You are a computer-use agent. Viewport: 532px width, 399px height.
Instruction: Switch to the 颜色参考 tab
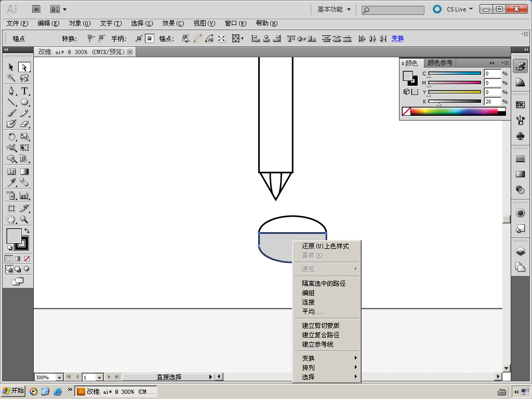pos(440,63)
